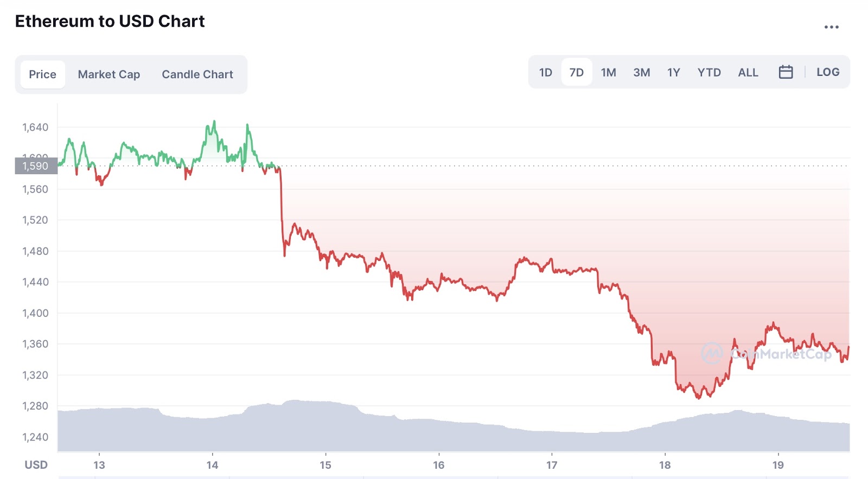868x479 pixels.
Task: Show ALL time price history
Action: [x=748, y=72]
